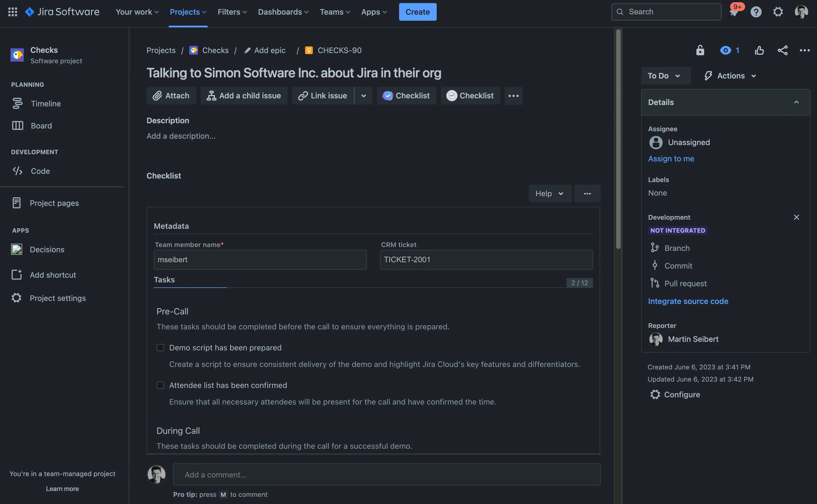Open the Teams menu
Viewport: 817px width, 504px height.
point(335,12)
